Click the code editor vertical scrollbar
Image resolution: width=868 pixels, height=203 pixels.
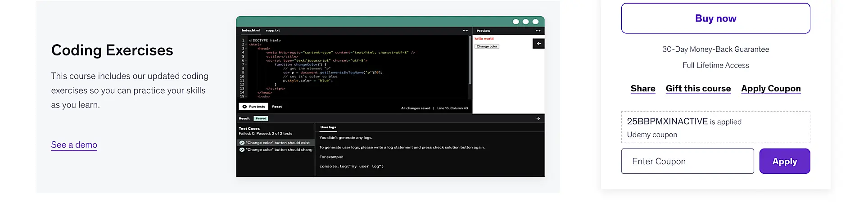[470, 60]
